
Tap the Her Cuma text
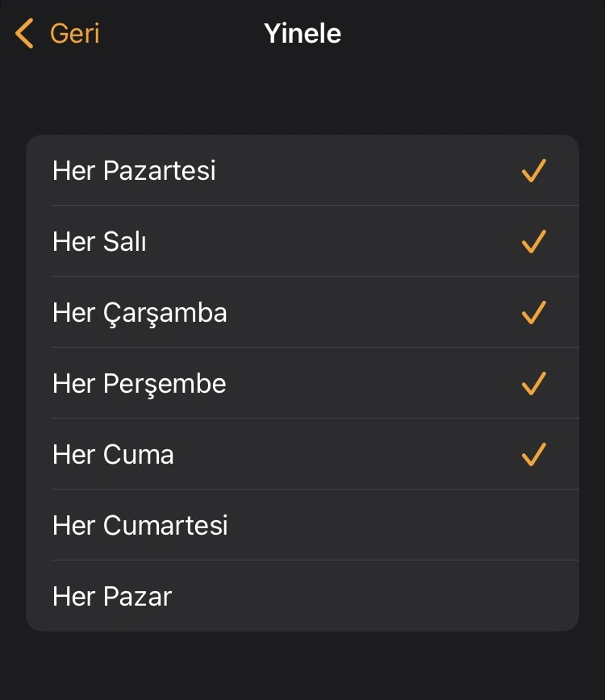click(113, 455)
